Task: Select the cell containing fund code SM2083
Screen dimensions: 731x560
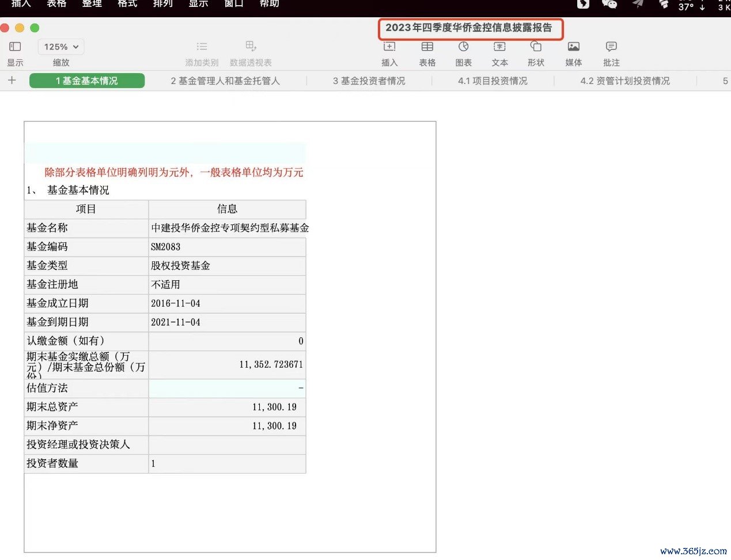Action: pyautogui.click(x=227, y=247)
